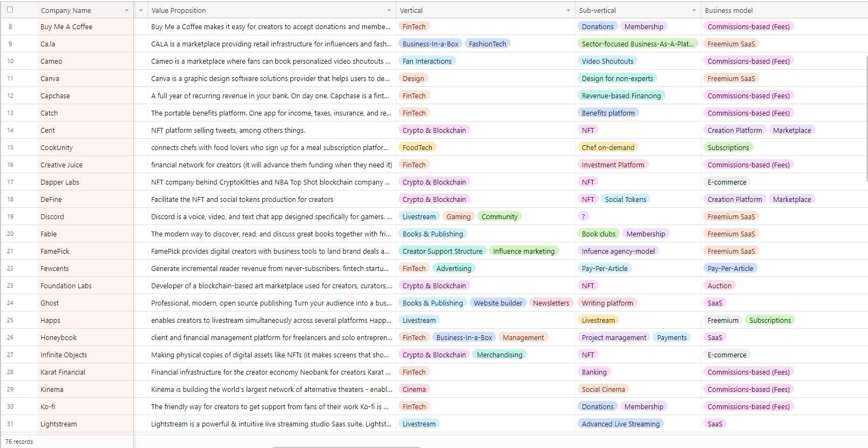Viewport: 868px width, 448px height.
Task: Click the Community tag in Discord row
Action: (499, 216)
